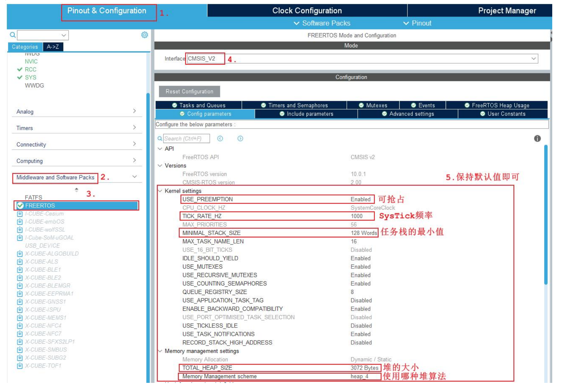Click the parameter list vertical scrollbar
Image resolution: width=581 pixels, height=392 pixels.
(x=545, y=215)
